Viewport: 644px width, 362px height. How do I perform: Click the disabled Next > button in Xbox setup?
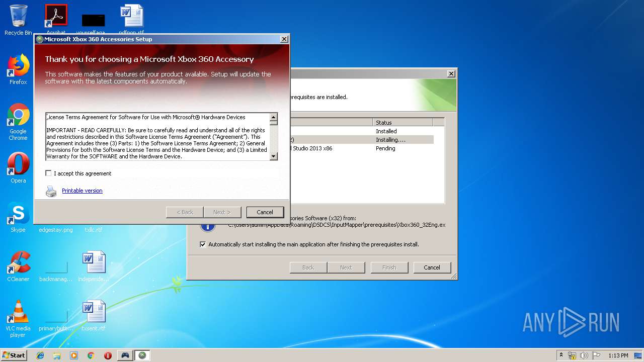(222, 212)
